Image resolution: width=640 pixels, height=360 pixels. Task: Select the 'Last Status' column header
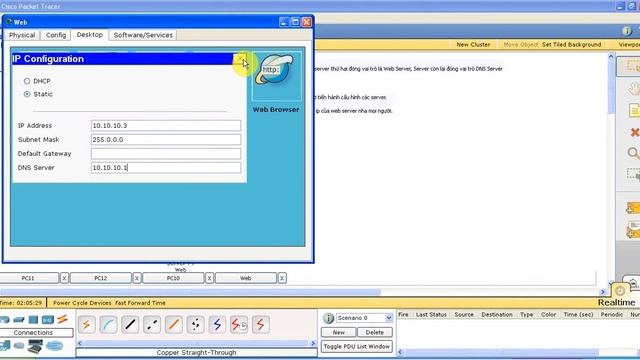click(431, 315)
